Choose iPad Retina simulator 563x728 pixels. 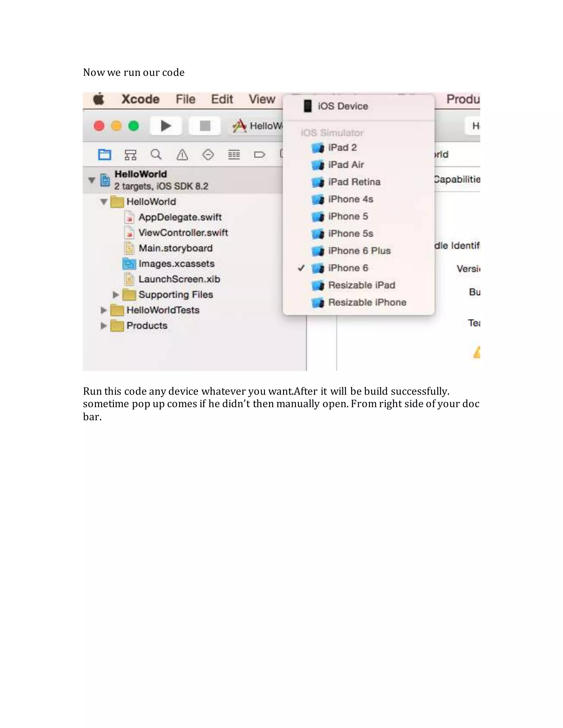[358, 182]
